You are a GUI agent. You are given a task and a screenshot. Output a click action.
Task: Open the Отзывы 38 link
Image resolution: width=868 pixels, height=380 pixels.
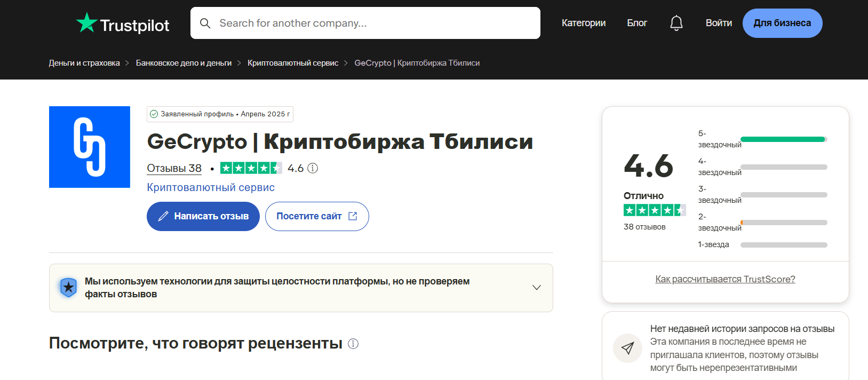pos(174,168)
